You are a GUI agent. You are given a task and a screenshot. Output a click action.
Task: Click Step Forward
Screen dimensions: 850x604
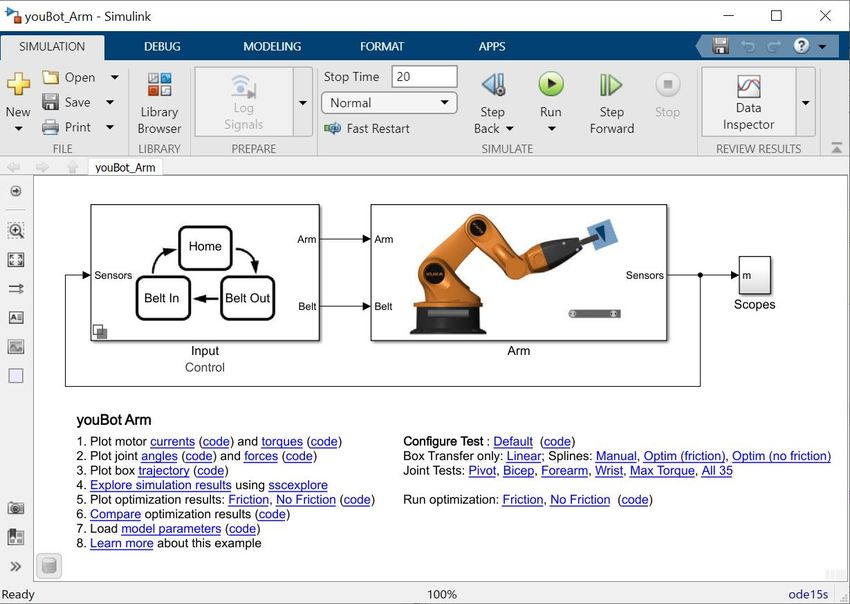(611, 104)
